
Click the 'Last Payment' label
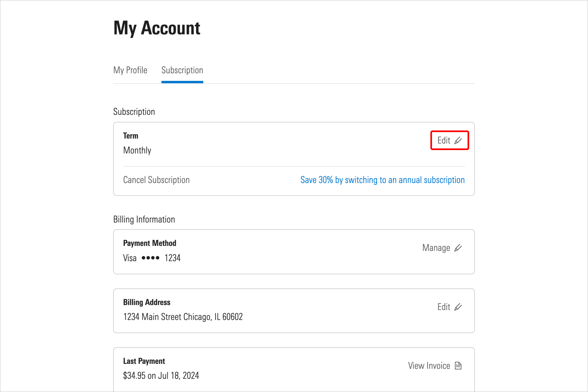(144, 361)
